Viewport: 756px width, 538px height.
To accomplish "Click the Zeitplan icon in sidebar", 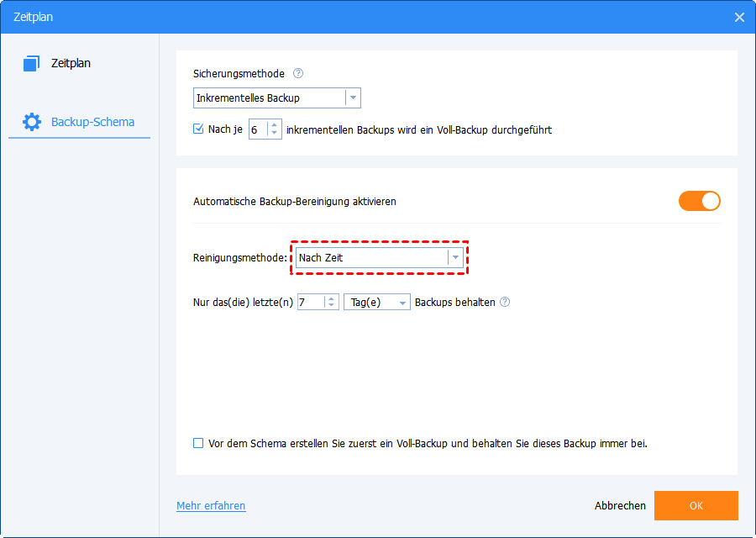I will 32,63.
